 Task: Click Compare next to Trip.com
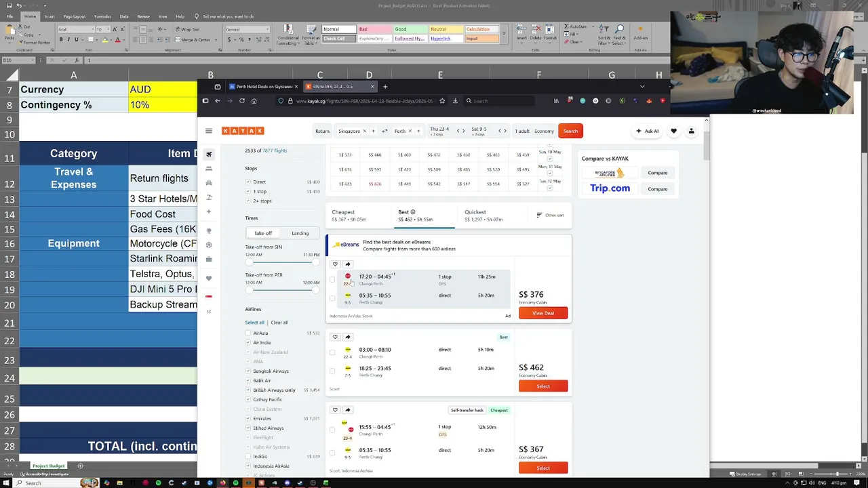(657, 189)
